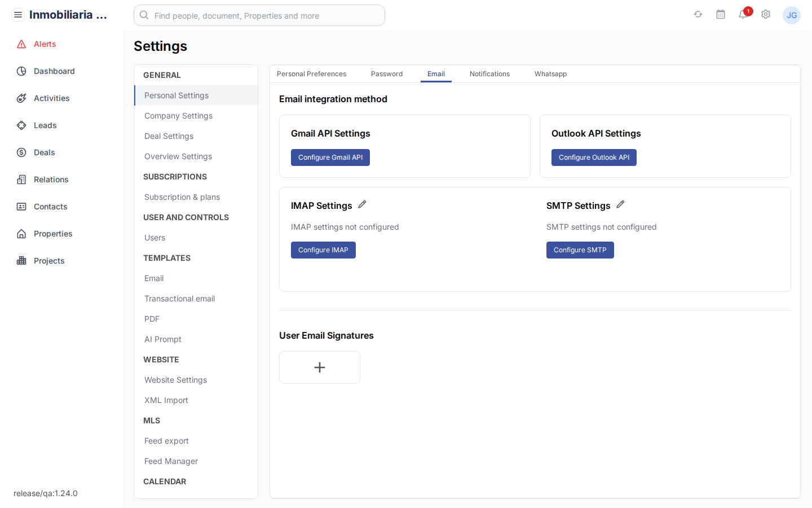Open AI Prompt templates
Viewport: 812px width, 508px height.
tap(196, 339)
